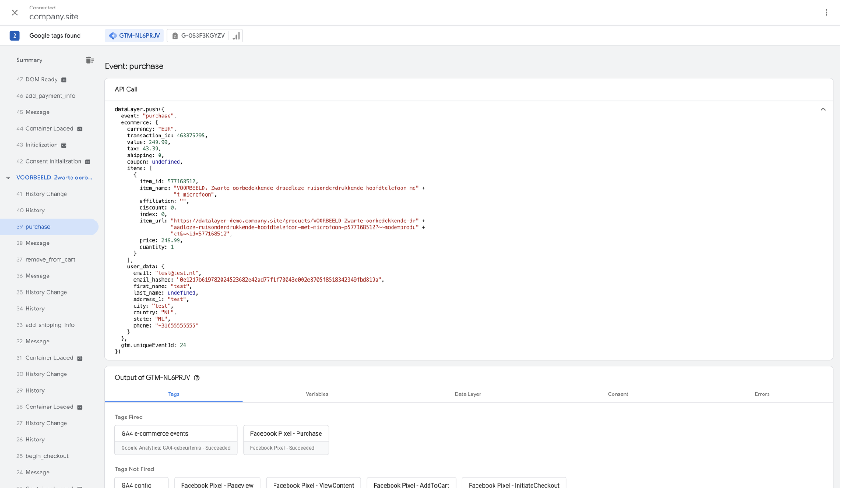Screen dimensions: 868x488
Task: Select event 31 Container Loaded
Action: tap(45, 358)
